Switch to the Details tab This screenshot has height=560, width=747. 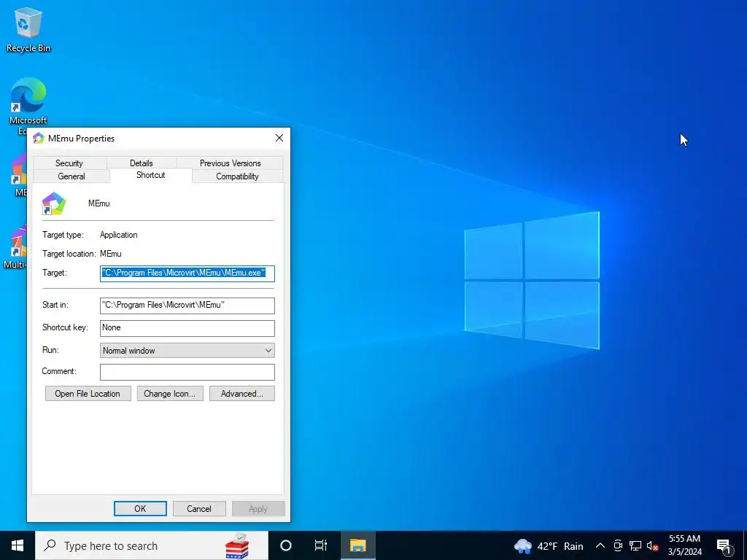click(142, 163)
